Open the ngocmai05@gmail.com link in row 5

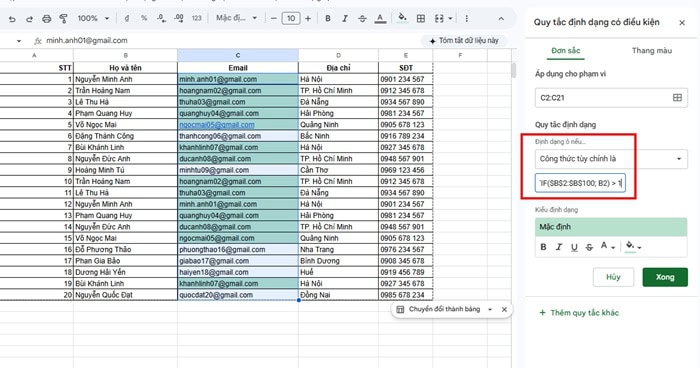217,125
